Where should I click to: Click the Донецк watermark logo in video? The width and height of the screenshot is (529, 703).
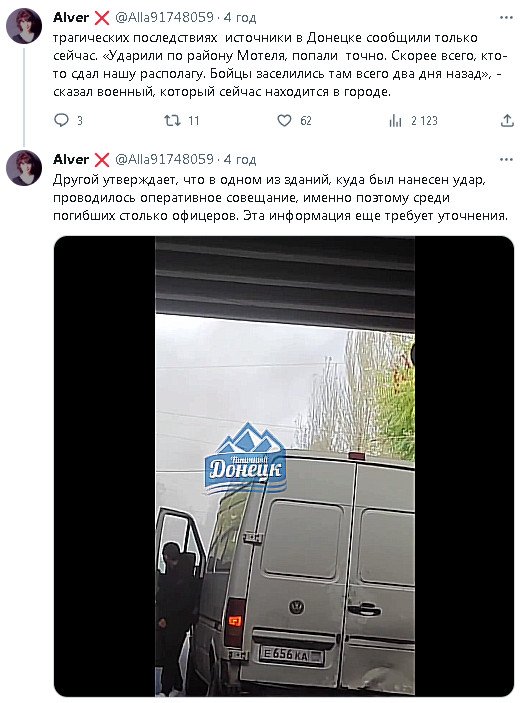click(245, 459)
